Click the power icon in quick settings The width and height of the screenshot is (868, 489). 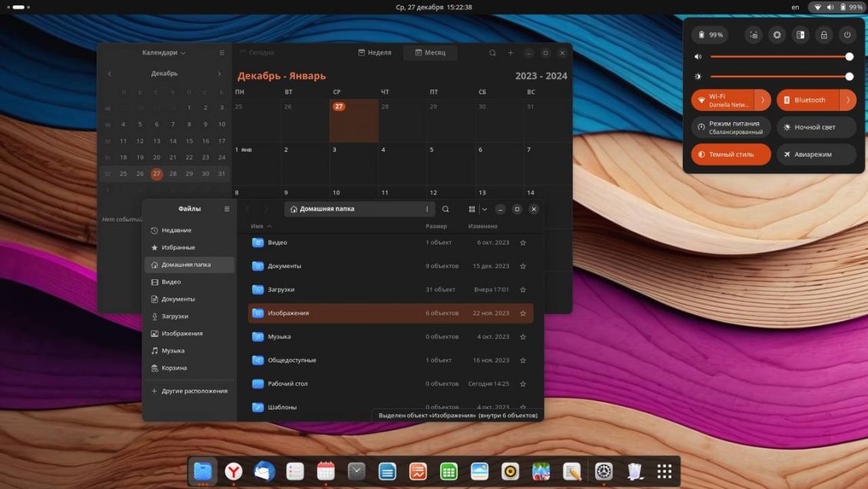click(x=846, y=35)
